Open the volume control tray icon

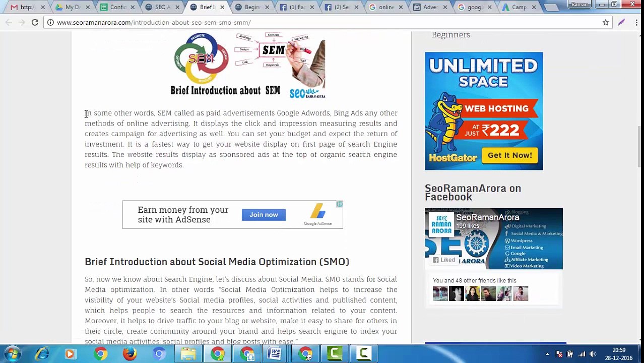tap(593, 354)
